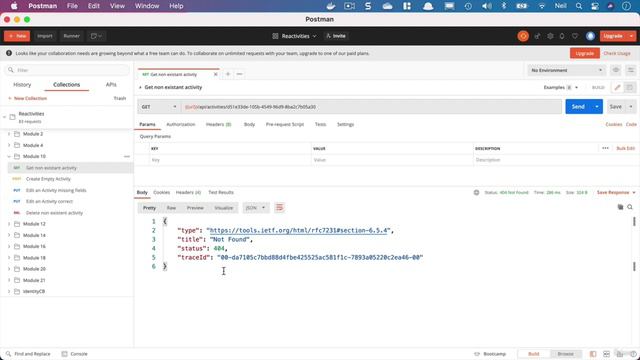Open the Reactivities workspace dropdown

click(294, 36)
